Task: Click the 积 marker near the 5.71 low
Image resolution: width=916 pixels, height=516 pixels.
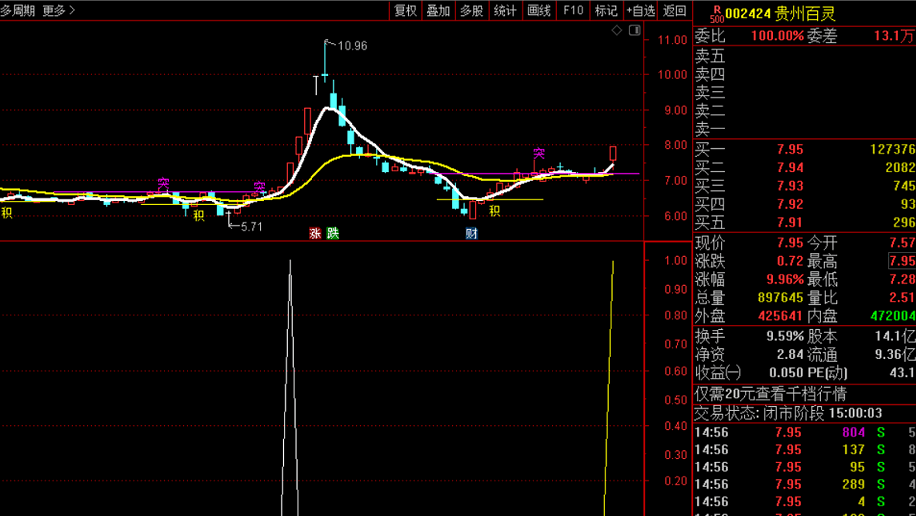Action: tap(199, 216)
